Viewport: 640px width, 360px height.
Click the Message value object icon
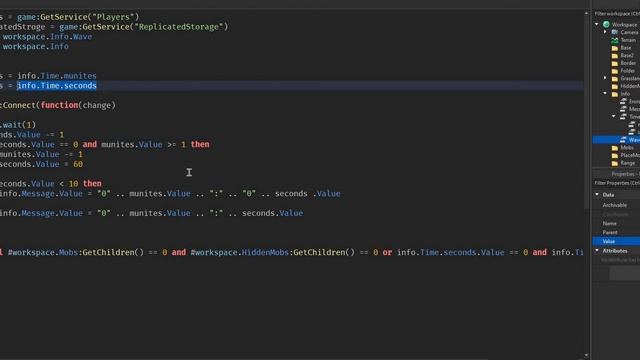coord(623,109)
